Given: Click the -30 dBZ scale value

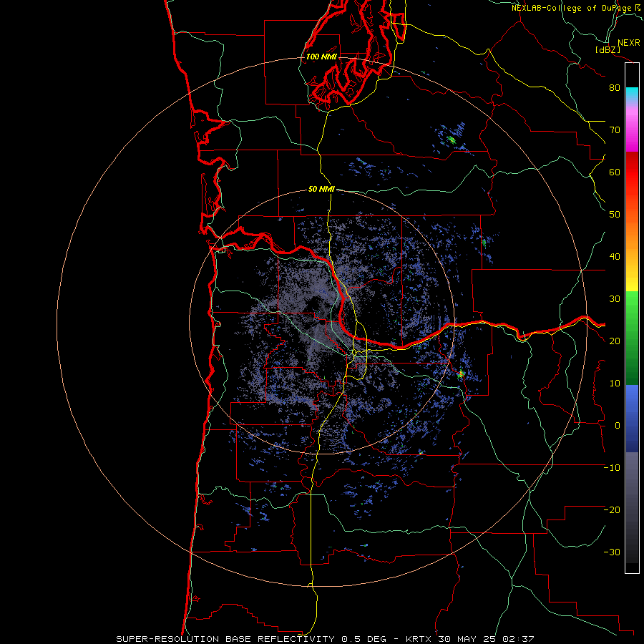Looking at the screenshot, I should (x=612, y=552).
